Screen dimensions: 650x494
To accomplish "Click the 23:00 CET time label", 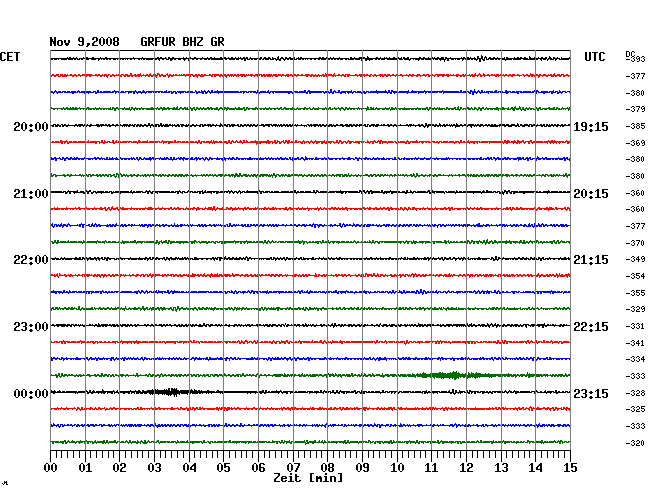I will pyautogui.click(x=31, y=327).
